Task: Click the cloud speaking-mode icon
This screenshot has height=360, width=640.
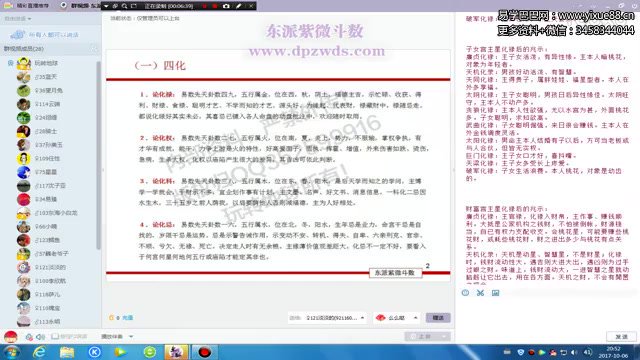Action: [17, 35]
